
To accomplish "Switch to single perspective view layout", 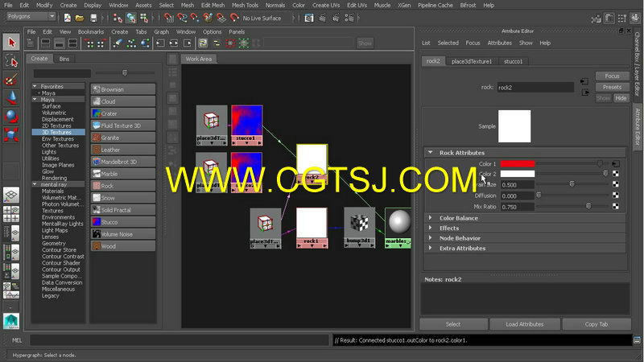I will point(11,195).
